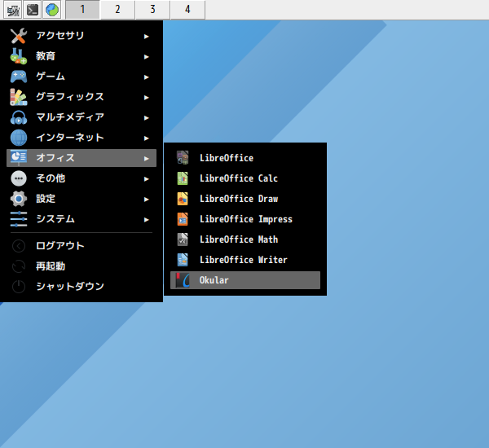Image resolution: width=489 pixels, height=448 pixels.
Task: Click the LibreOffice Math formula icon
Action: click(183, 239)
